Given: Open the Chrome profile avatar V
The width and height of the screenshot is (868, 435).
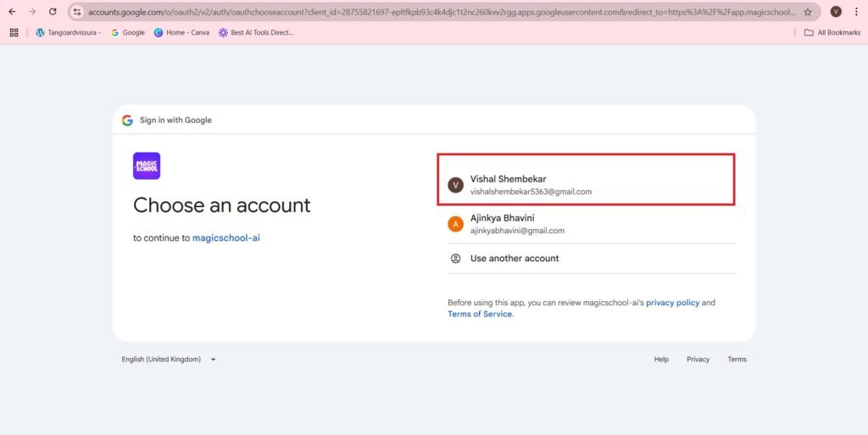Looking at the screenshot, I should [x=836, y=12].
